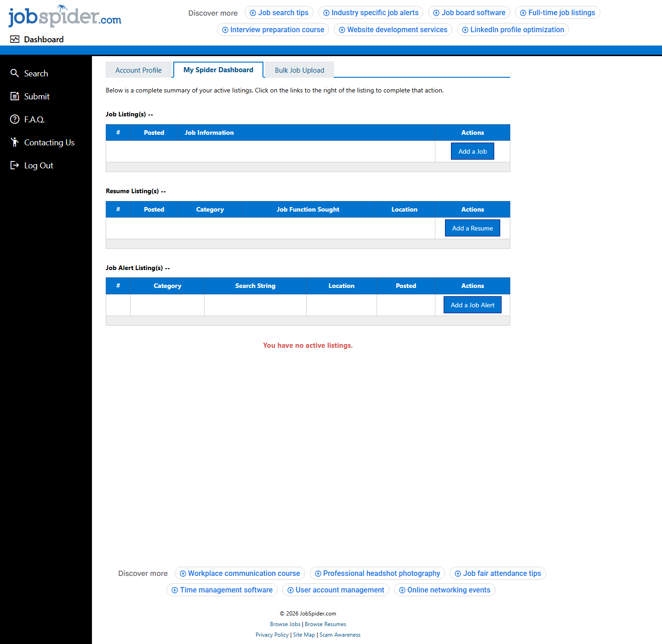Switch to the Account Profile tab
Screen dimensions: 662x644
tap(138, 70)
